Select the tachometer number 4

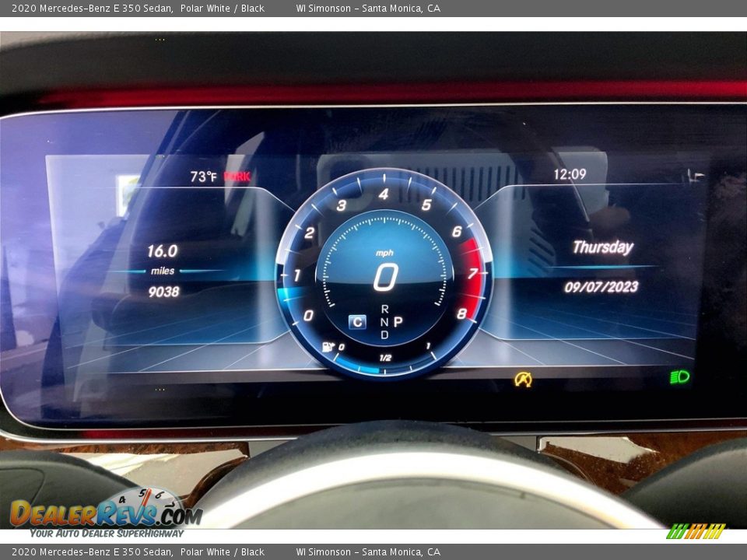[x=384, y=194]
